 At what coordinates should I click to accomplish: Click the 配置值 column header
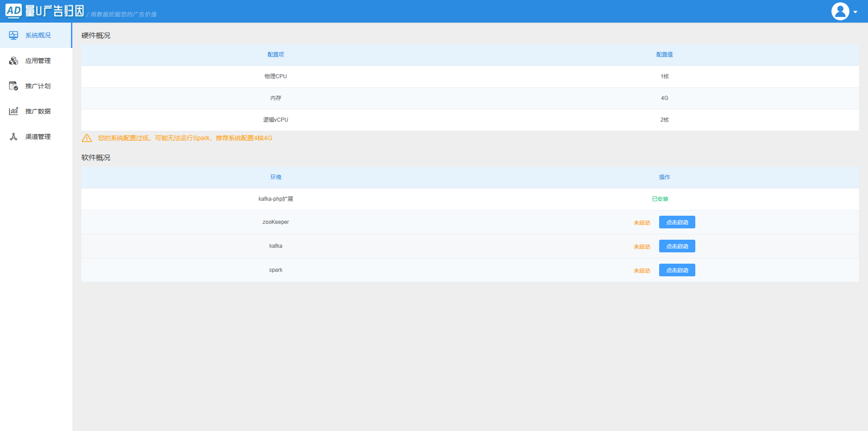[x=665, y=55]
